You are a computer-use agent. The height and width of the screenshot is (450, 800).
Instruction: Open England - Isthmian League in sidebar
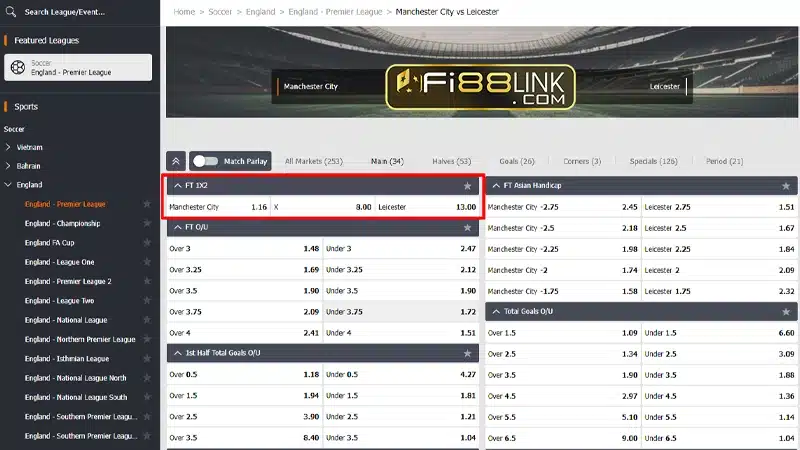tap(67, 359)
